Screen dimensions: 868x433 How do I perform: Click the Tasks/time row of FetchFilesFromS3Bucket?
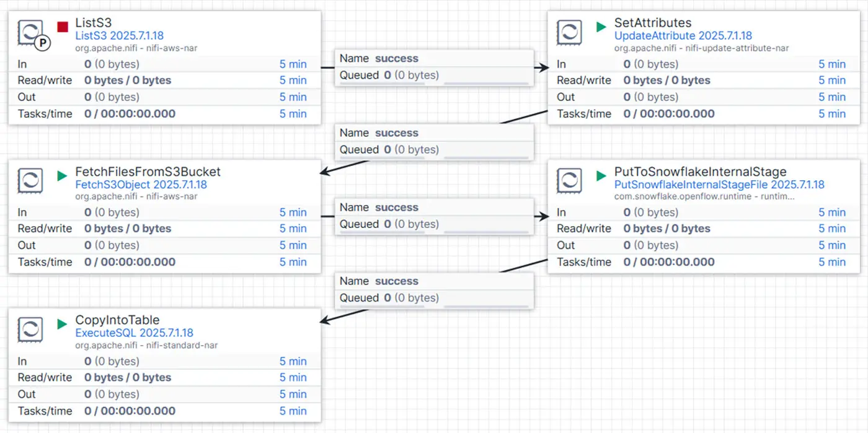tap(164, 262)
